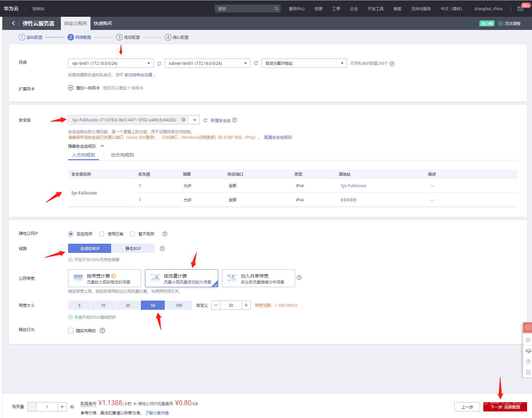Screen dimensions: 532x418
Task: Open the online chat sidebar icon
Action: click(528, 328)
